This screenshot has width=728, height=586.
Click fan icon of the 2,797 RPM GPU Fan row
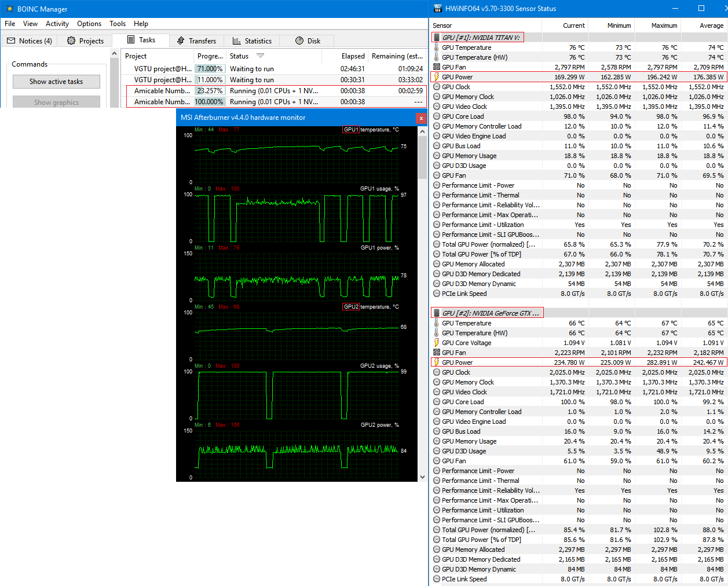click(x=437, y=67)
